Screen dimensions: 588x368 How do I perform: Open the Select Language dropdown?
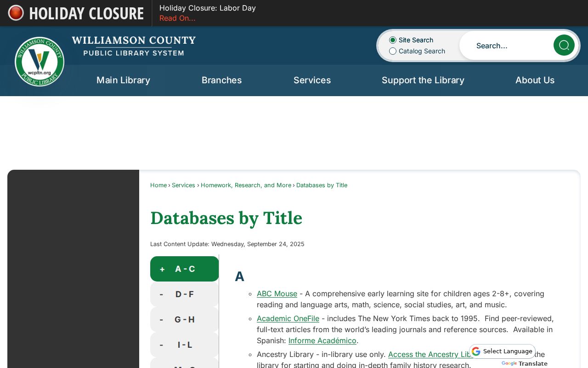coord(503,351)
